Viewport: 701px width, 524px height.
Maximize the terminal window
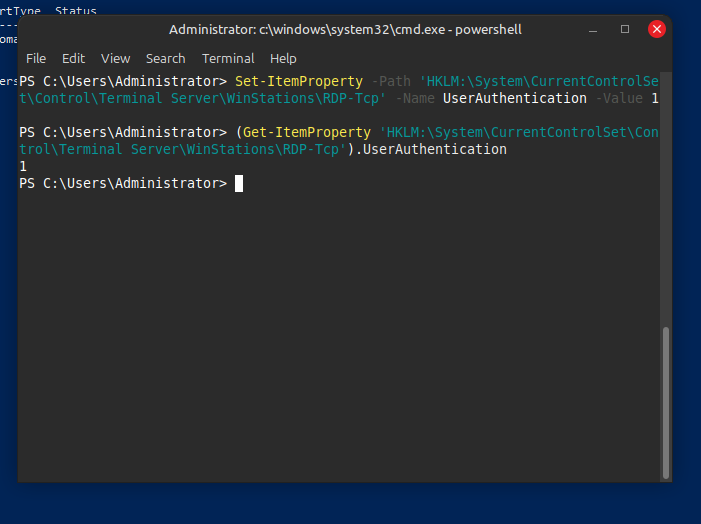(x=625, y=29)
